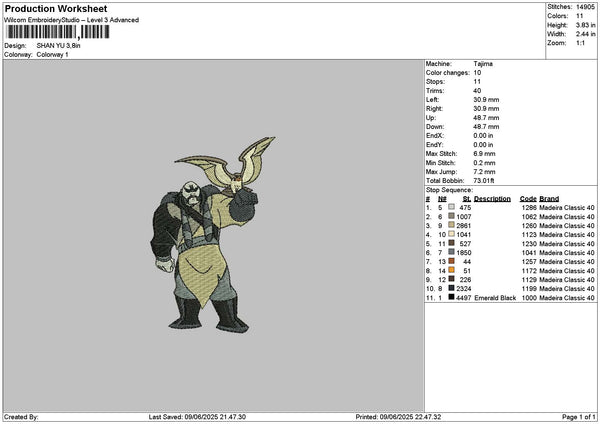Click the color swatch for code 1199
The width and height of the screenshot is (600, 424).
point(452,288)
